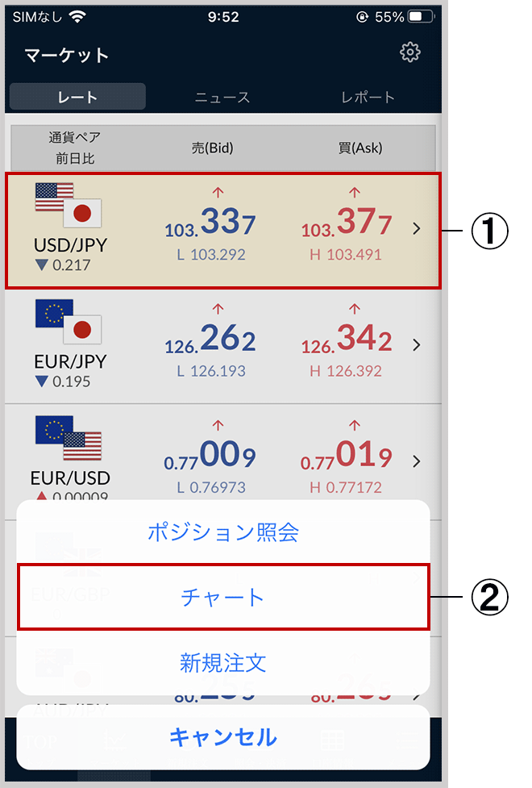Image resolution: width=532 pixels, height=788 pixels.
Task: Expand USD/JPY row chevron
Action: point(416,229)
